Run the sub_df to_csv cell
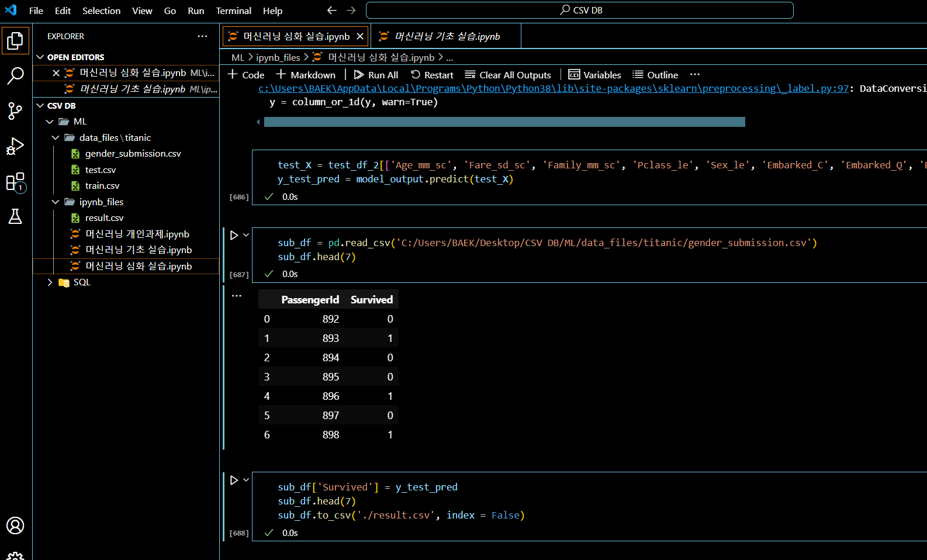The image size is (927, 560). (x=234, y=480)
